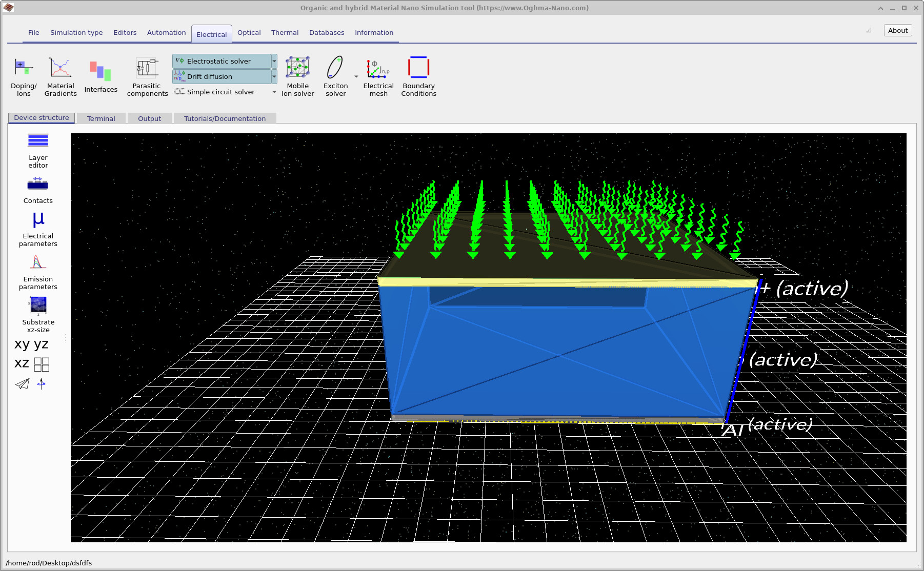Toggle the Drift diffusion solver
The height and width of the screenshot is (571, 924).
click(221, 77)
